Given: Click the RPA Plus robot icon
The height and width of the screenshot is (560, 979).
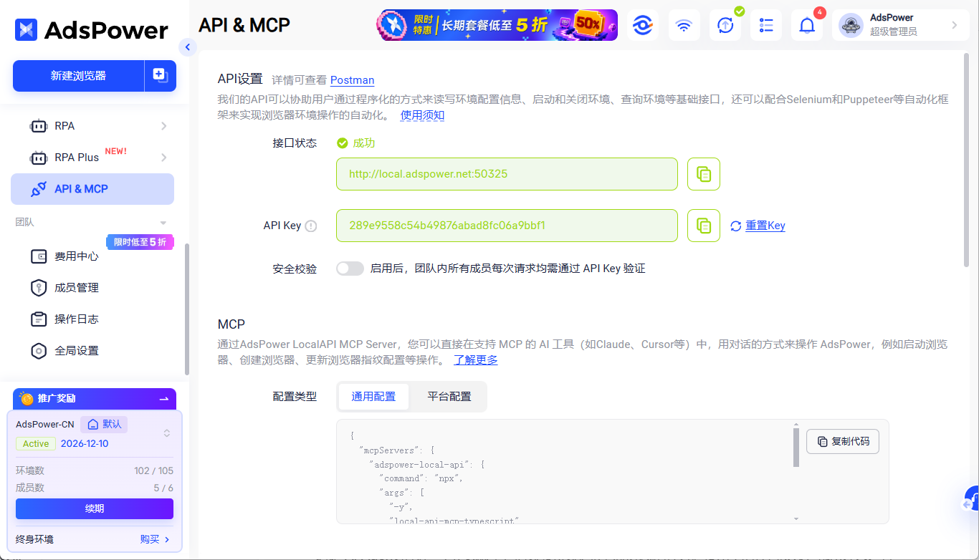Looking at the screenshot, I should click(38, 158).
